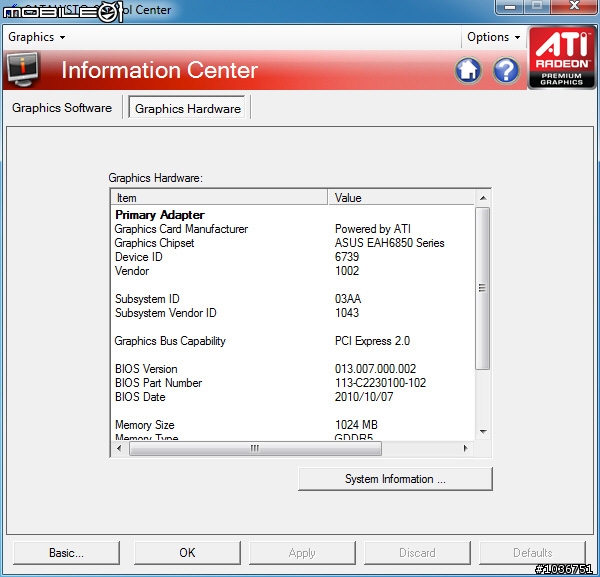Click the Defaults button
Viewport: 600px width, 577px height.
pyautogui.click(x=532, y=553)
